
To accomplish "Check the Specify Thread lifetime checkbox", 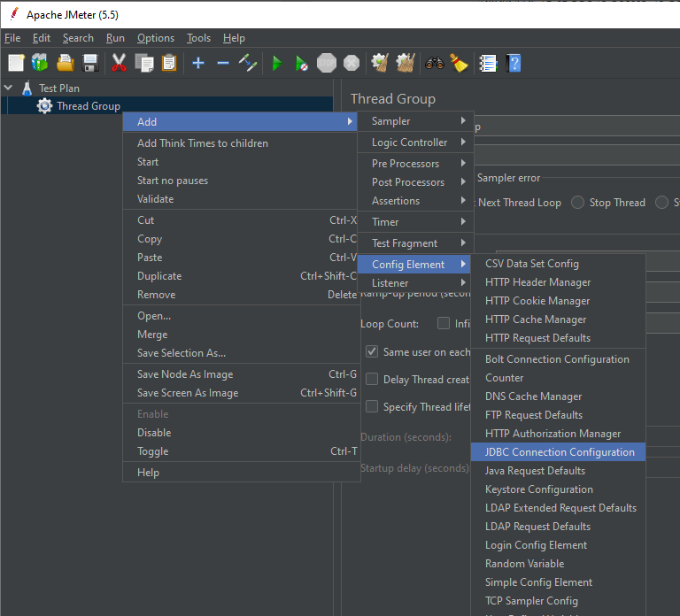I will [x=372, y=407].
